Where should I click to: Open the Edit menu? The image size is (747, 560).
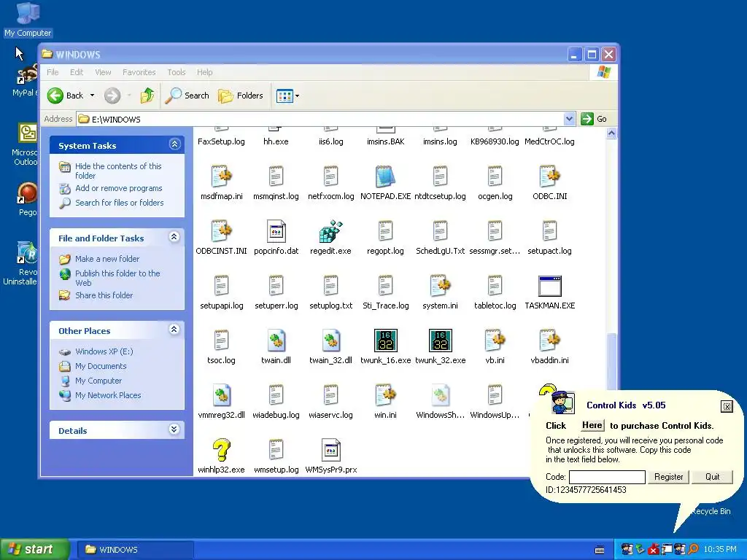pyautogui.click(x=76, y=72)
